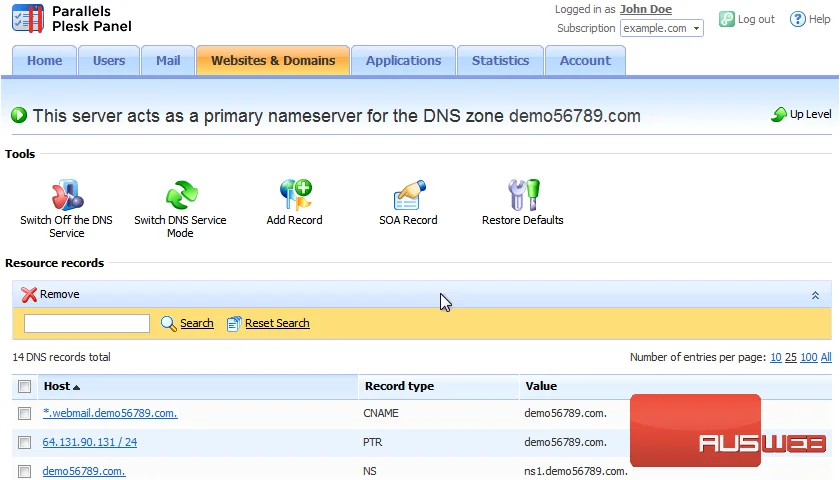
Task: Click the Up Level text link
Action: click(x=811, y=114)
